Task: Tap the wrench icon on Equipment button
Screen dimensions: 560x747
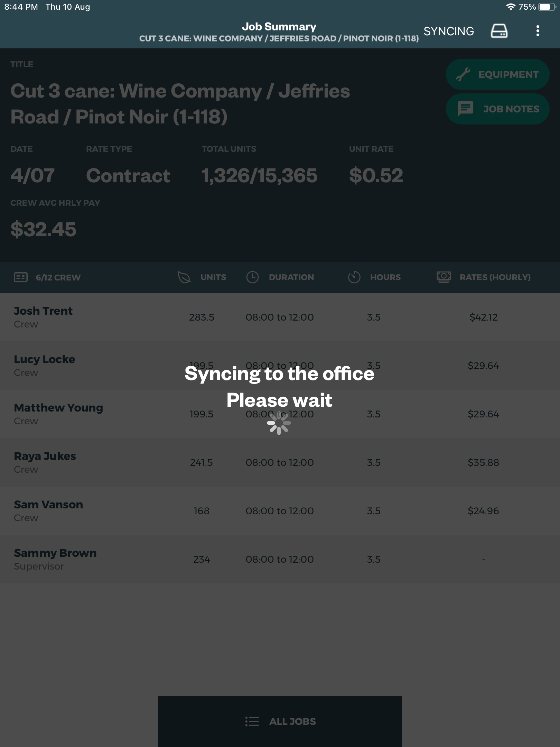Action: coord(463,74)
